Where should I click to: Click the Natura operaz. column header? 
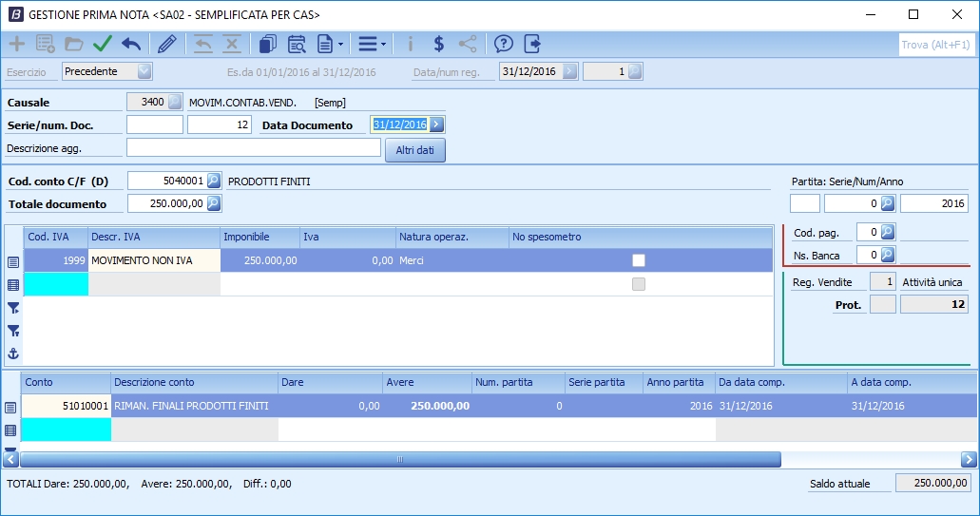tap(452, 237)
